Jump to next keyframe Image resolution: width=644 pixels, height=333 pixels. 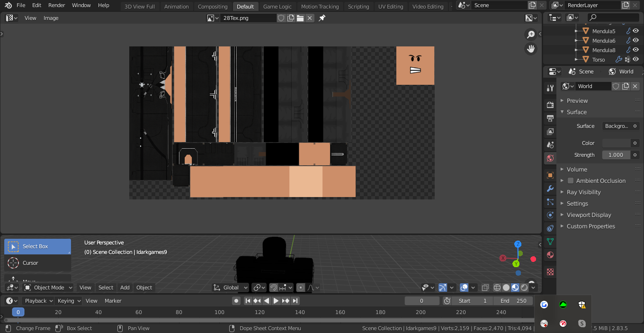(286, 301)
